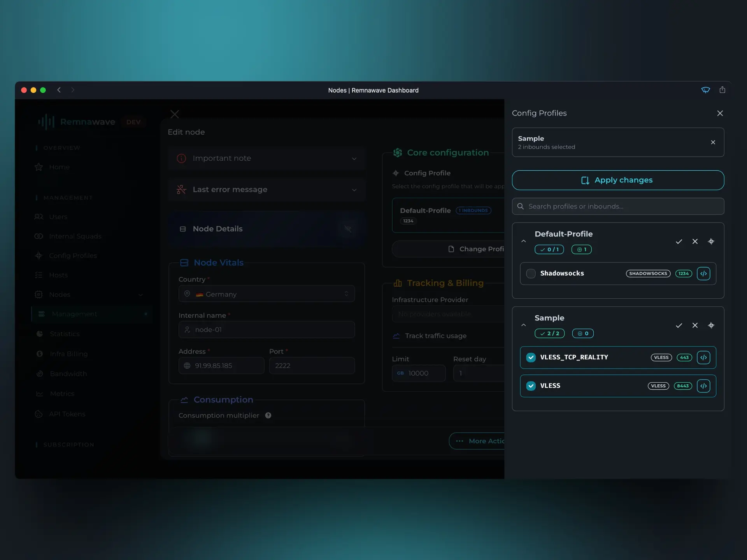Deselect all inbounds in Sample via the X icon
Image resolution: width=747 pixels, height=560 pixels.
pos(695,325)
